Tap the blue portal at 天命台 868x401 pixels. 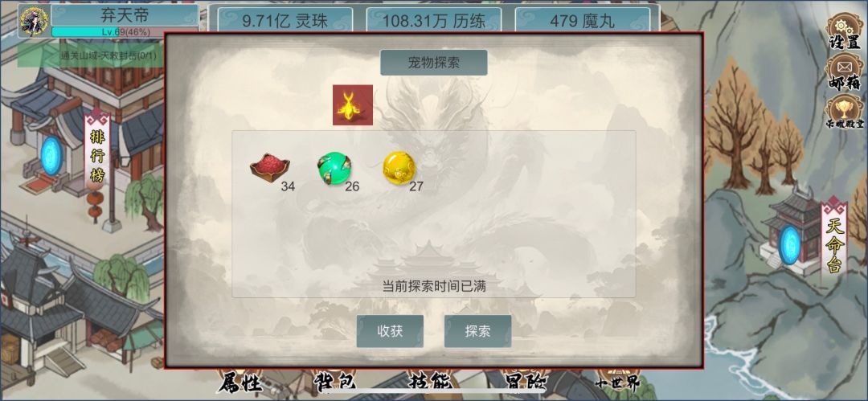click(x=789, y=244)
